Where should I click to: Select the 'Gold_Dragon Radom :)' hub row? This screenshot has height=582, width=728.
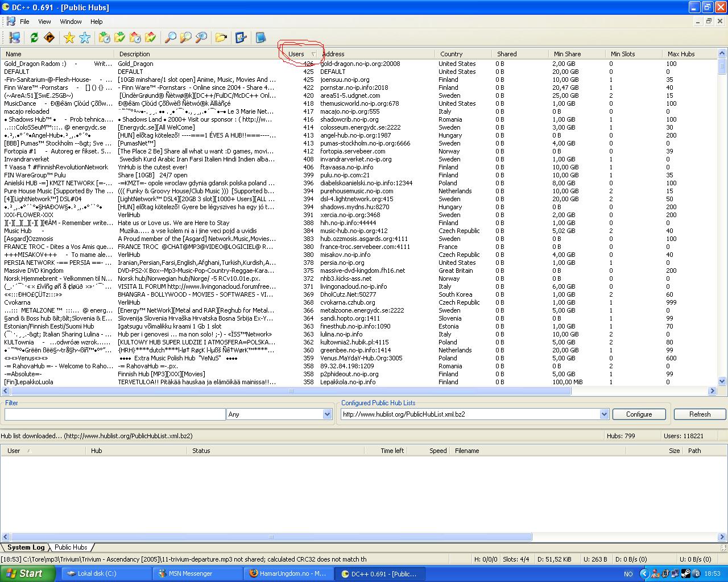click(x=358, y=64)
